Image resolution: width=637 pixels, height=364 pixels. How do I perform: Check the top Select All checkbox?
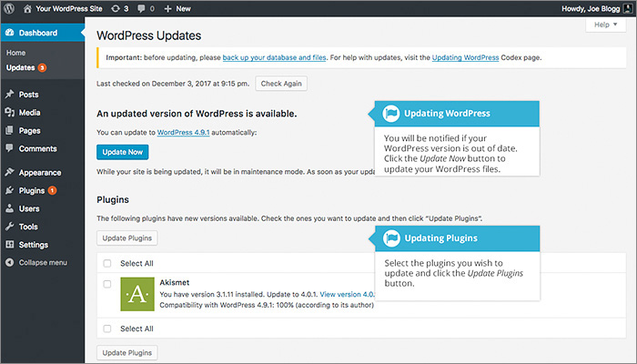[107, 263]
